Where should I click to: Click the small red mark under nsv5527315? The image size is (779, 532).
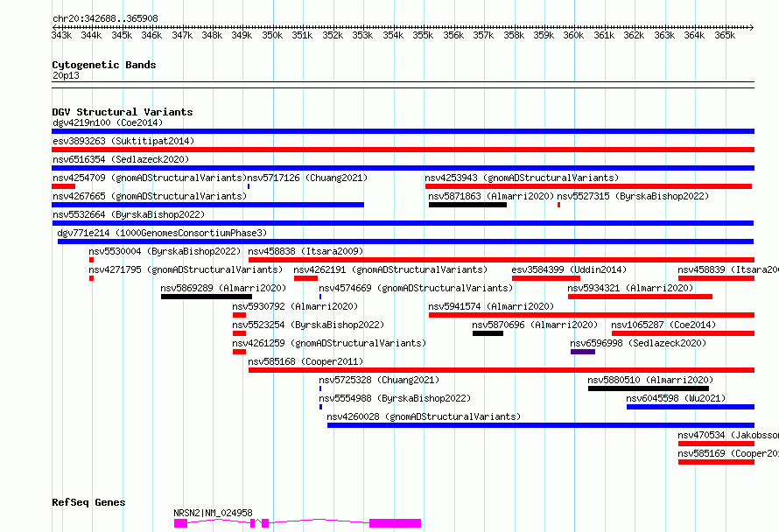click(559, 205)
